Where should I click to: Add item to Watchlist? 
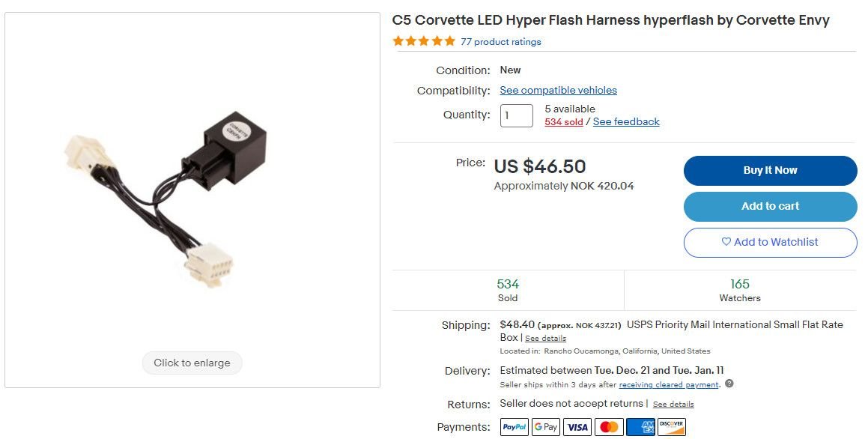pos(770,243)
